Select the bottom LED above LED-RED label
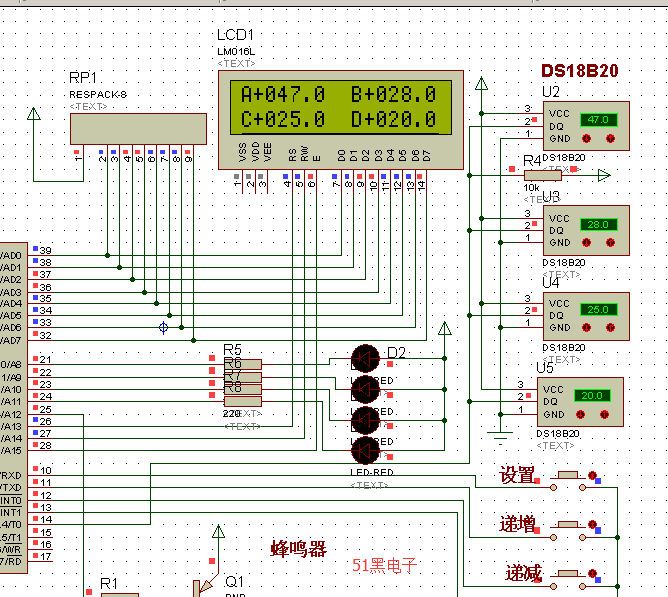This screenshot has width=668, height=597. tap(365, 450)
